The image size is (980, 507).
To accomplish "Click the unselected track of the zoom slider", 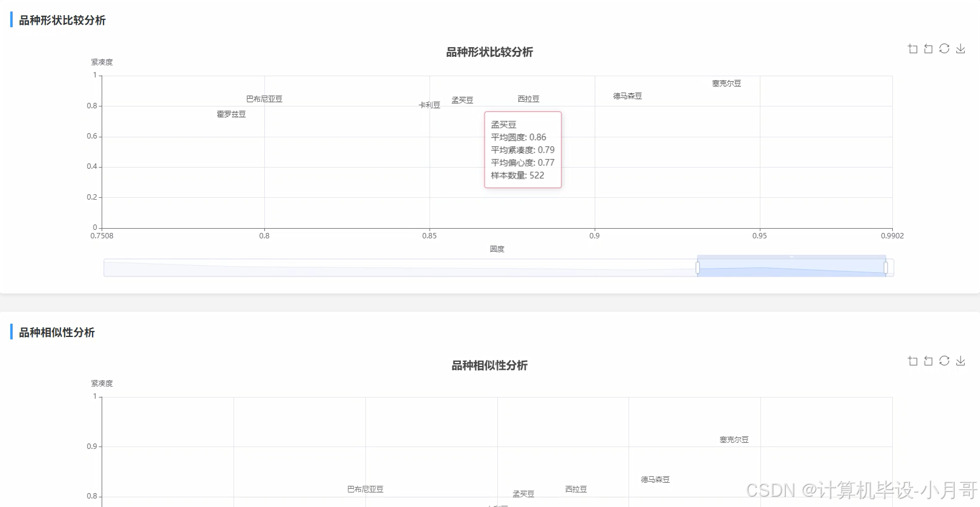I will 399,267.
